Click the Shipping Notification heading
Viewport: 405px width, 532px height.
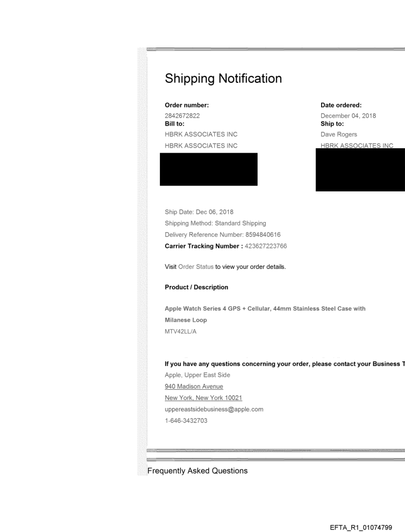click(x=223, y=78)
